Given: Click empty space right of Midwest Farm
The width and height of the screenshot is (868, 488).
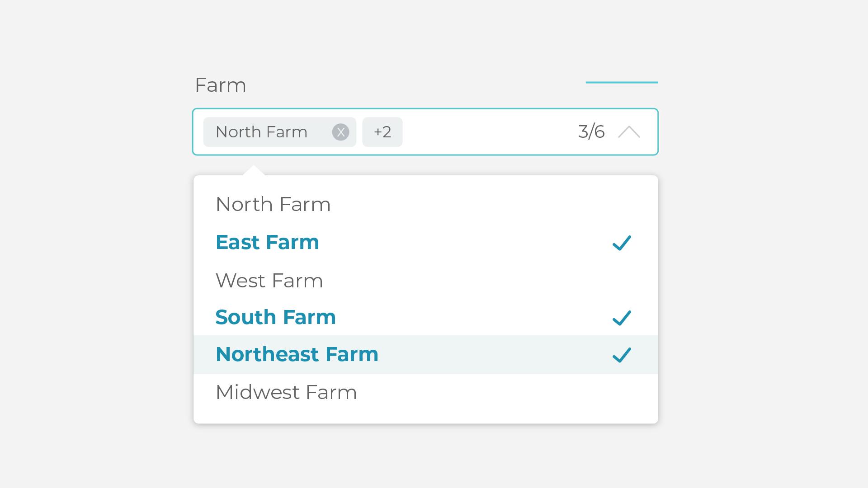Looking at the screenshot, I should pos(497,392).
